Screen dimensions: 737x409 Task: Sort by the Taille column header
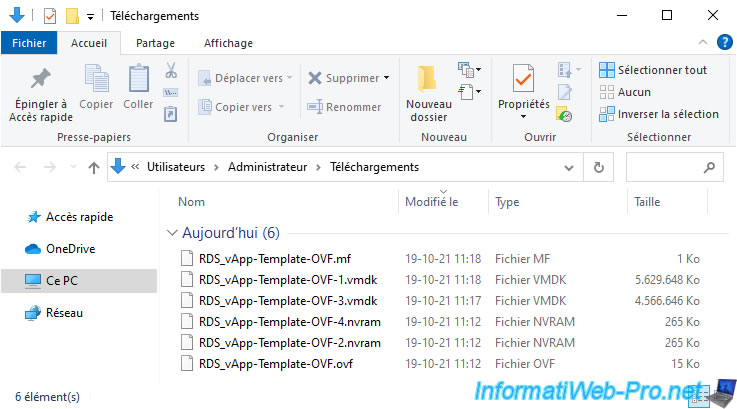[x=647, y=202]
